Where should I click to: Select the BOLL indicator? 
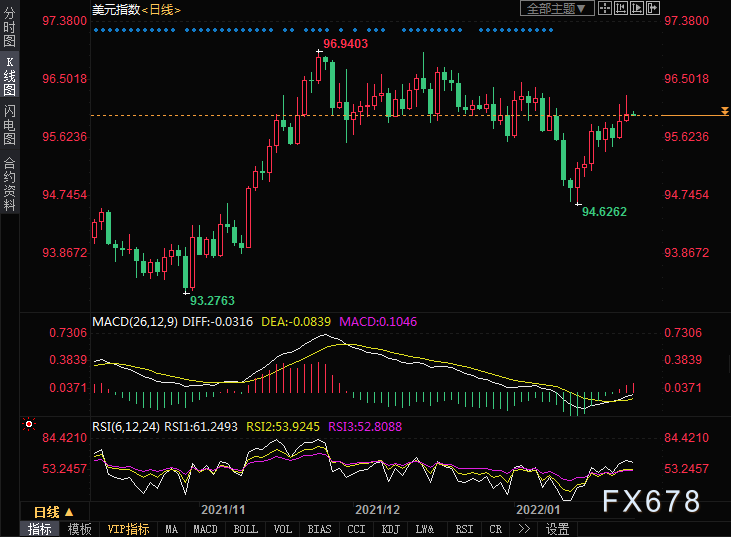click(243, 529)
